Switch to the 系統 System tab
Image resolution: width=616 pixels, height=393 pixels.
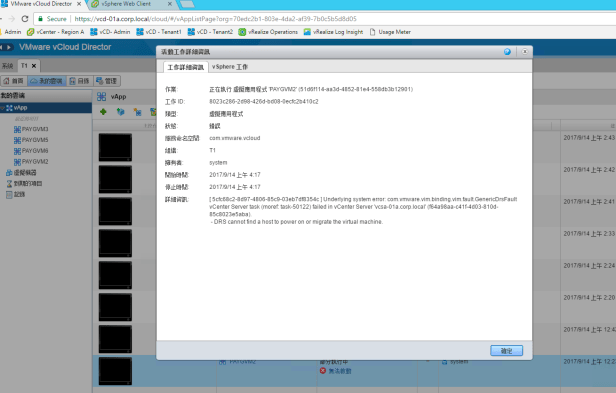(x=8, y=66)
